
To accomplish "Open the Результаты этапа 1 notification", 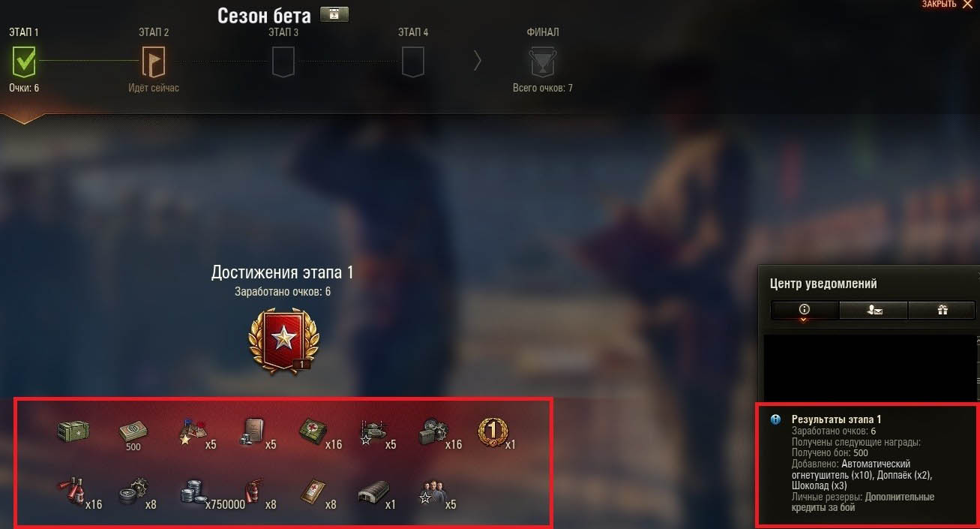I will 867,464.
